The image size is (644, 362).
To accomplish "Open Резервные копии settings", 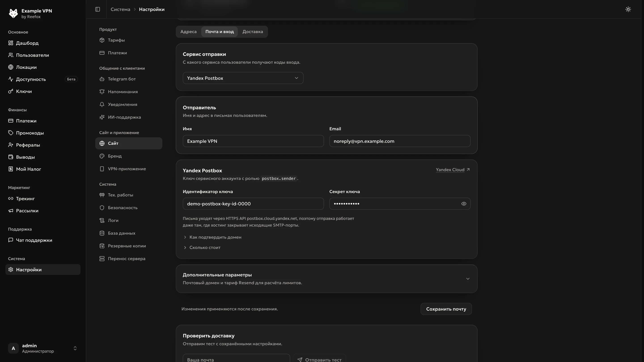I will click(129, 246).
